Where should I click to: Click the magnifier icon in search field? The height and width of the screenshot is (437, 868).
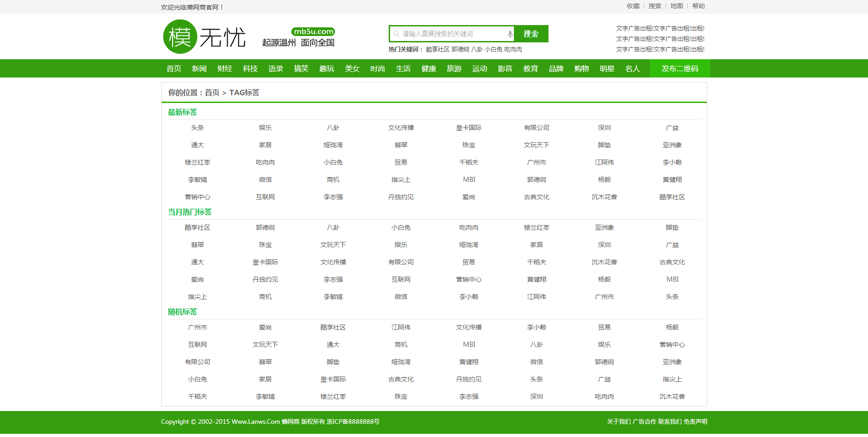click(x=396, y=34)
